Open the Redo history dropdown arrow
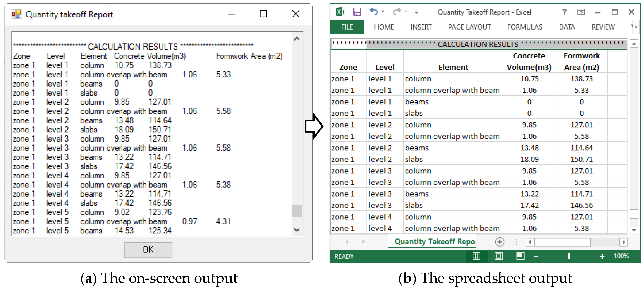This screenshot has height=289, width=644. click(406, 11)
